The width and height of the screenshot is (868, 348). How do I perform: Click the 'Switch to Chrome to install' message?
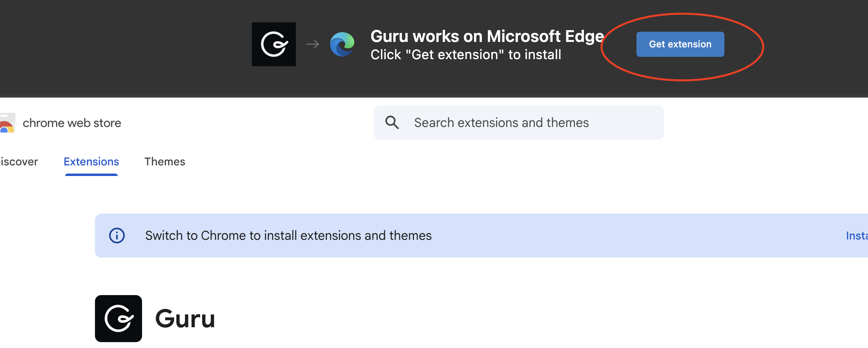288,236
